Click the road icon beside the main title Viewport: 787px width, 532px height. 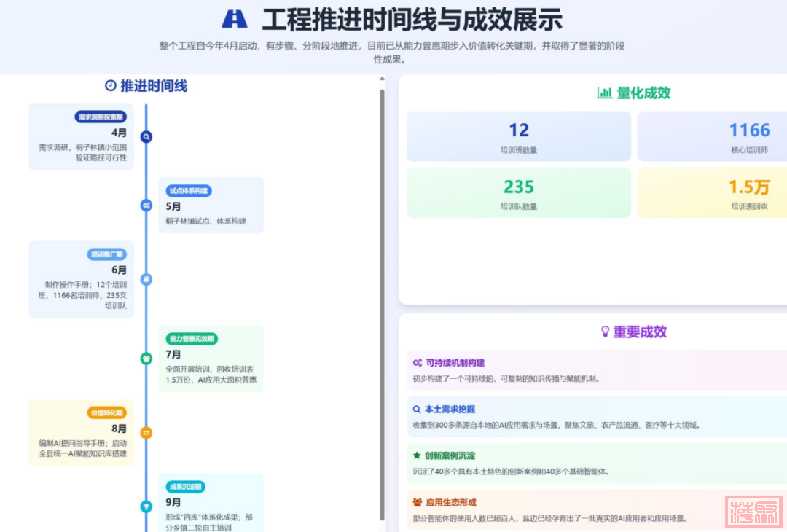point(235,19)
